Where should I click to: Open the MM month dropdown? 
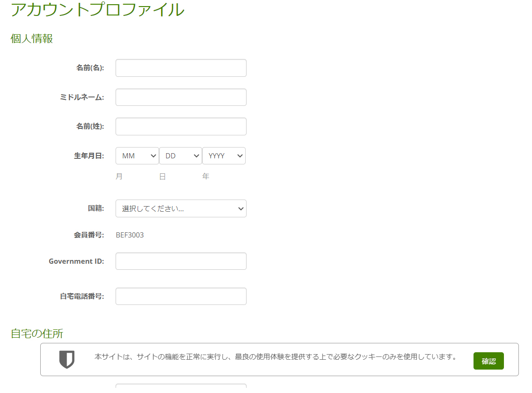pos(137,156)
